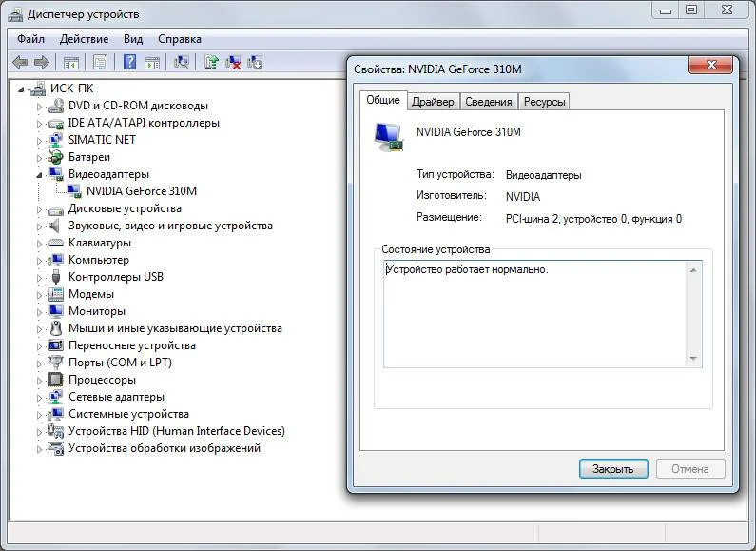Click the Устройства обработки изображений camera icon
Screen dimensions: 756x551
click(56, 448)
